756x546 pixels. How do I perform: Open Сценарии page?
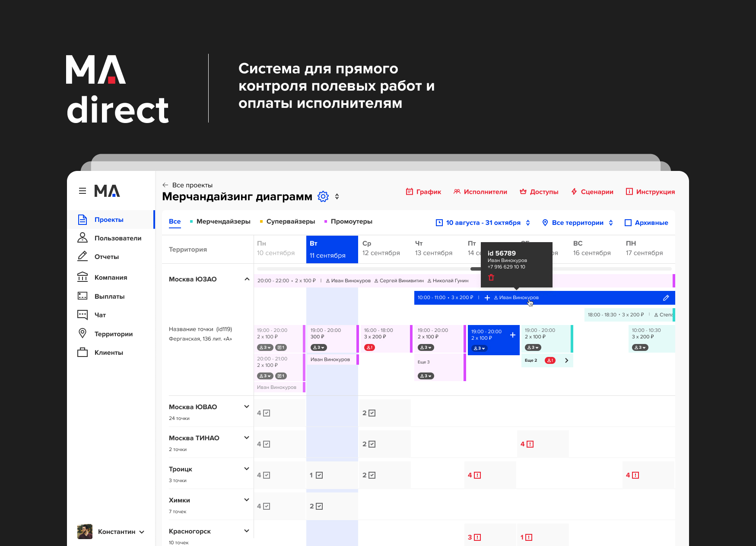[592, 192]
